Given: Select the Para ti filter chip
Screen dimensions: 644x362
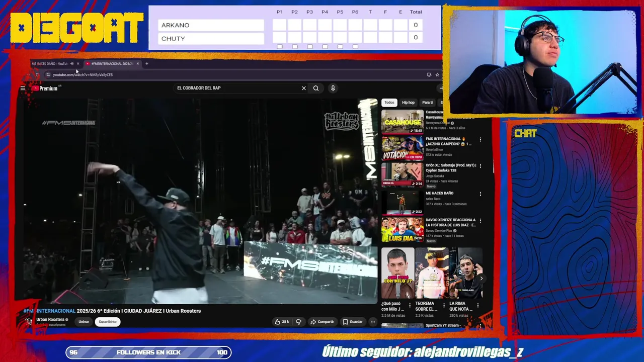Looking at the screenshot, I should point(428,103).
